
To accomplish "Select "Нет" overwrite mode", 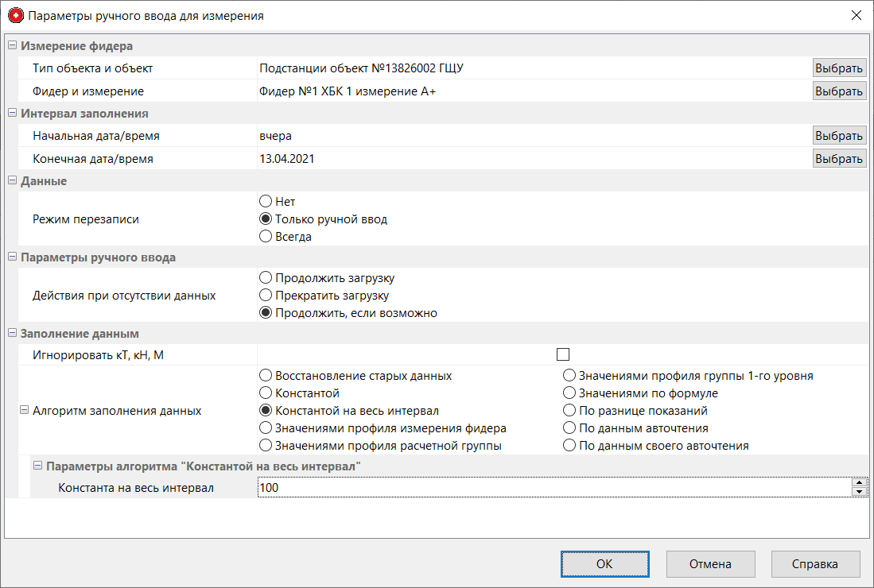I will [266, 202].
